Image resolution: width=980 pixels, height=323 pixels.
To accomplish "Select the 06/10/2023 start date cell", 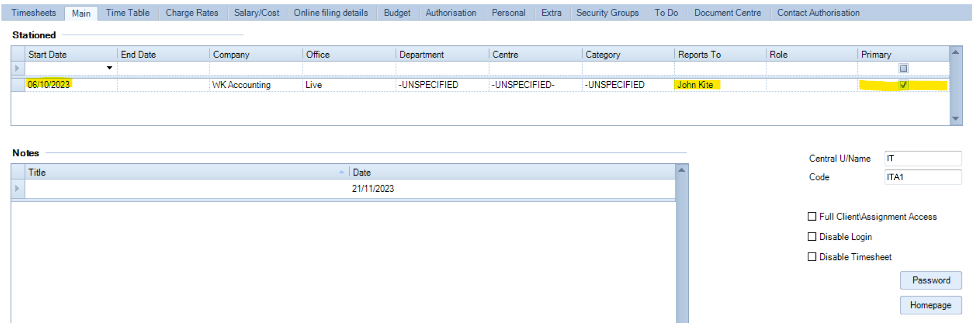I will [x=71, y=85].
